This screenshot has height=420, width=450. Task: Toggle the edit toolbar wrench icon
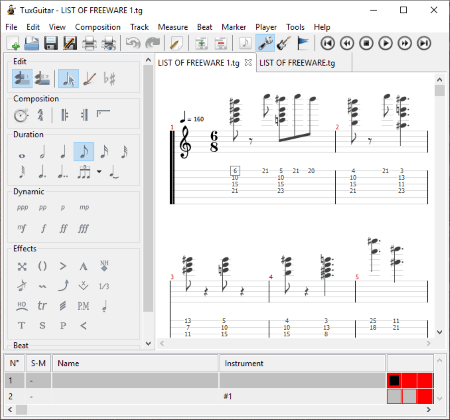[x=265, y=43]
